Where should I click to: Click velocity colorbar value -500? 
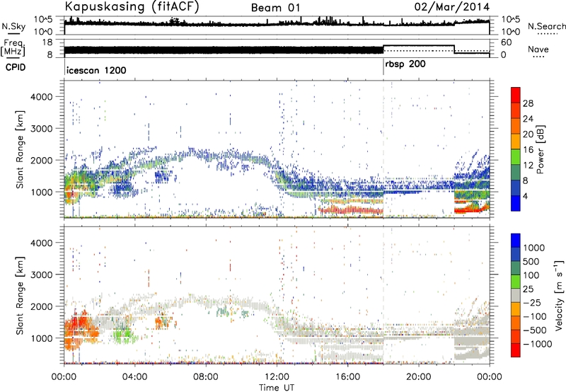pyautogui.click(x=535, y=330)
